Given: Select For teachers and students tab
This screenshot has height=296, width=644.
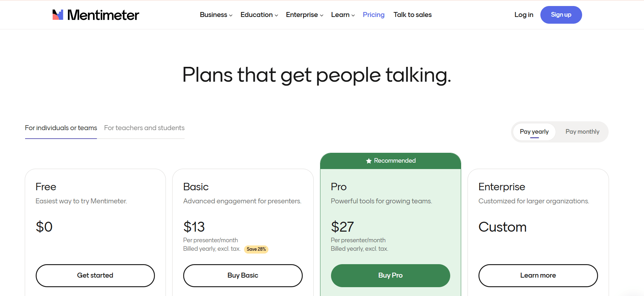Looking at the screenshot, I should pyautogui.click(x=144, y=128).
